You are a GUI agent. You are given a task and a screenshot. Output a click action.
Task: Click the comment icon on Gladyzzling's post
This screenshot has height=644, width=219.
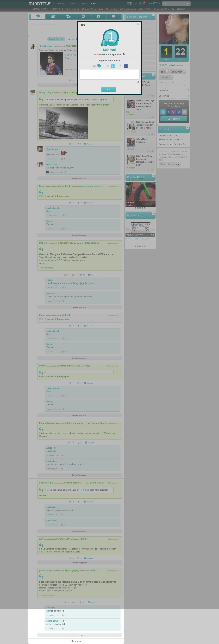[78, 144]
